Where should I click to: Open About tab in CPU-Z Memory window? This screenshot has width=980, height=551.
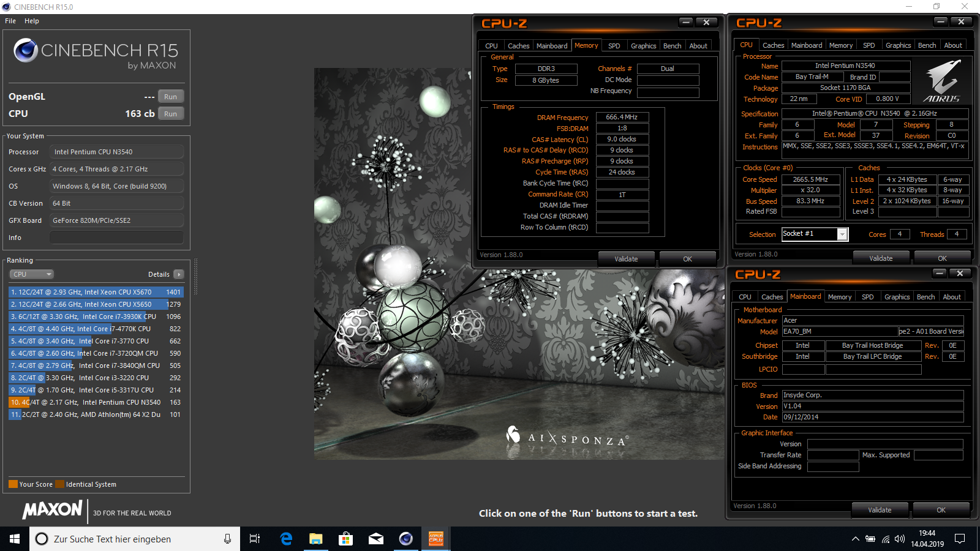[x=698, y=46]
